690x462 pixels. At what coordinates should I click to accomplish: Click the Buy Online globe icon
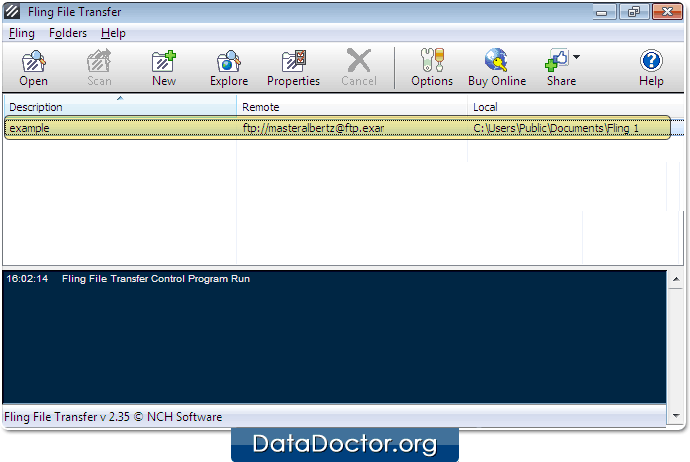coord(496,60)
